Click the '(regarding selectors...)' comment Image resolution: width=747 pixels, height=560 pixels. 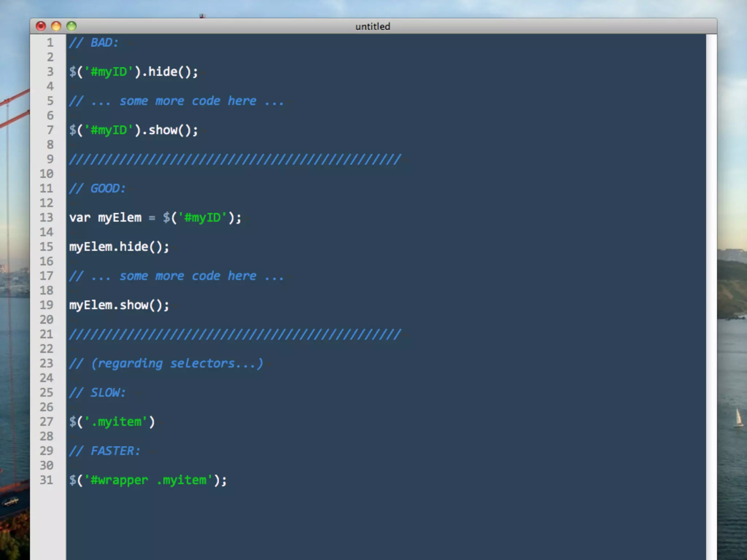(177, 363)
